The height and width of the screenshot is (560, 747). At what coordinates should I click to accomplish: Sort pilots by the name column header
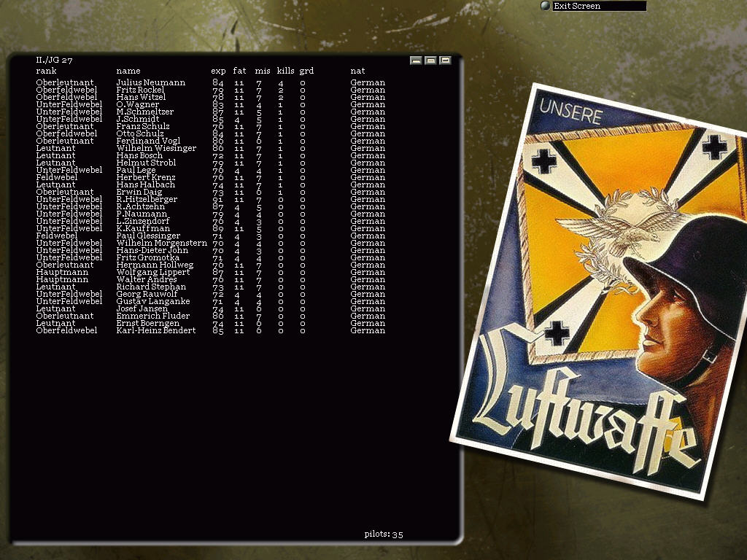point(128,71)
